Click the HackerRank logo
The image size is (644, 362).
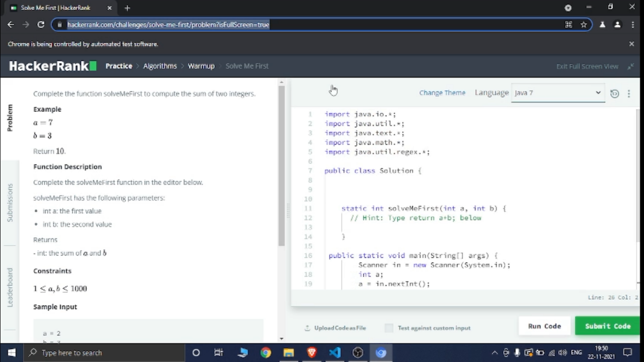[53, 66]
